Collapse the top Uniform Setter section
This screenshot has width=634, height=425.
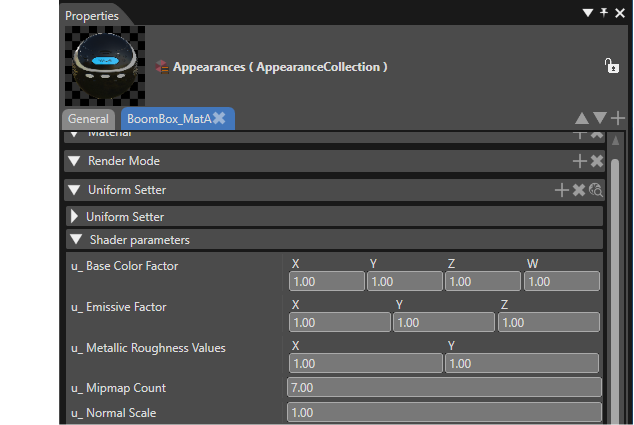pos(74,190)
